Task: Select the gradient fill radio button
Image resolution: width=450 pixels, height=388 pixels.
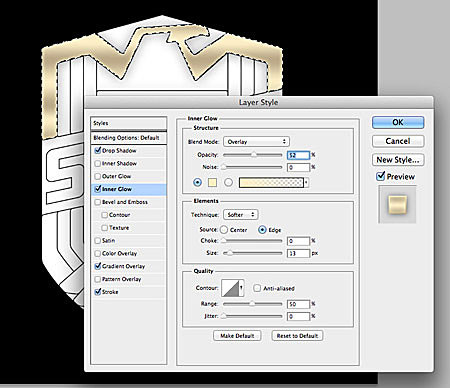Action: 228,182
